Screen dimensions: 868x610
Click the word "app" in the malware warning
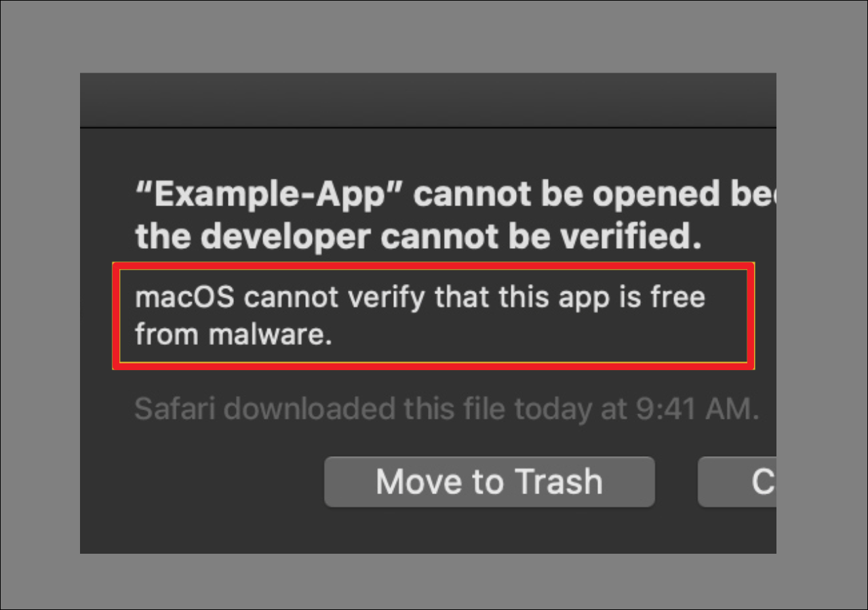[589, 298]
